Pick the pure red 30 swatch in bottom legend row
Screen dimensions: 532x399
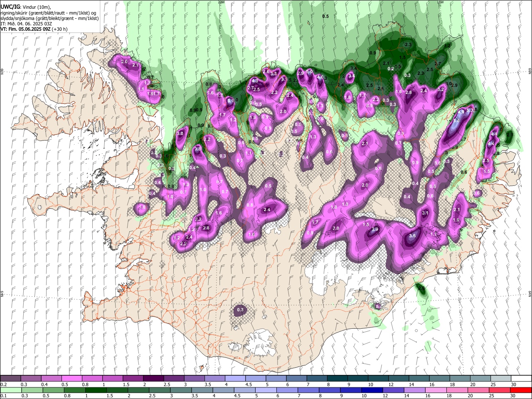(x=521, y=390)
